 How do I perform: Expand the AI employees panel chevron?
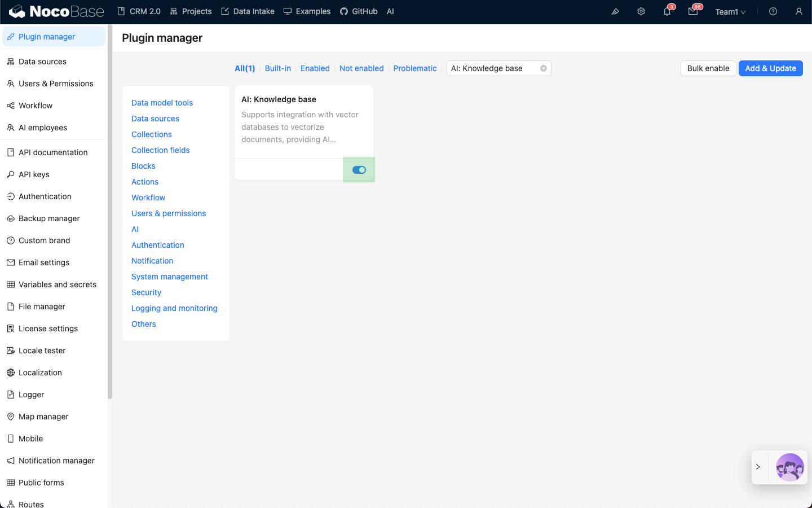click(x=758, y=467)
